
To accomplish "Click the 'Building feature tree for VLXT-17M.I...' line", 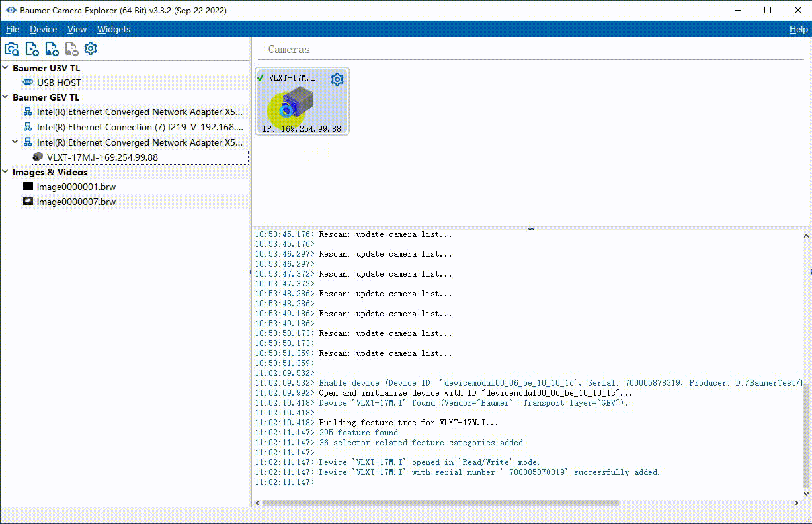I will (x=409, y=423).
